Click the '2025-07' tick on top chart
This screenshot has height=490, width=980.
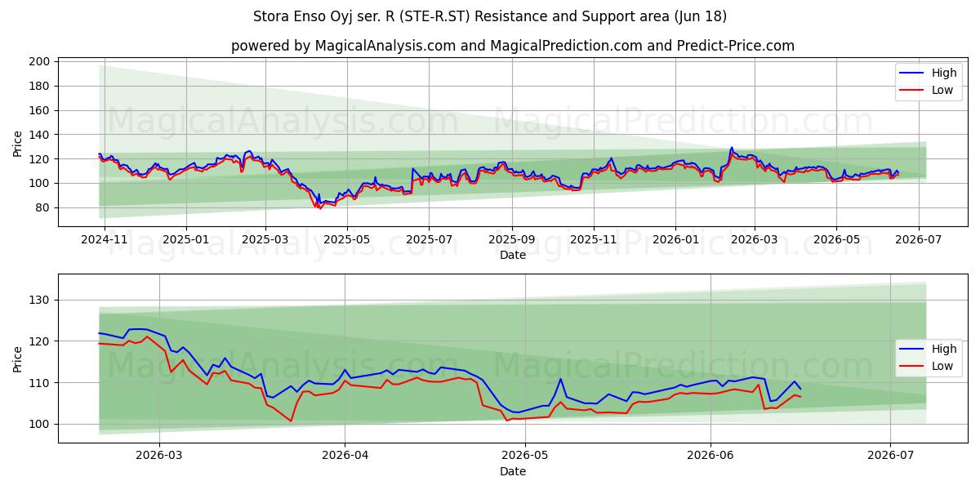click(429, 241)
